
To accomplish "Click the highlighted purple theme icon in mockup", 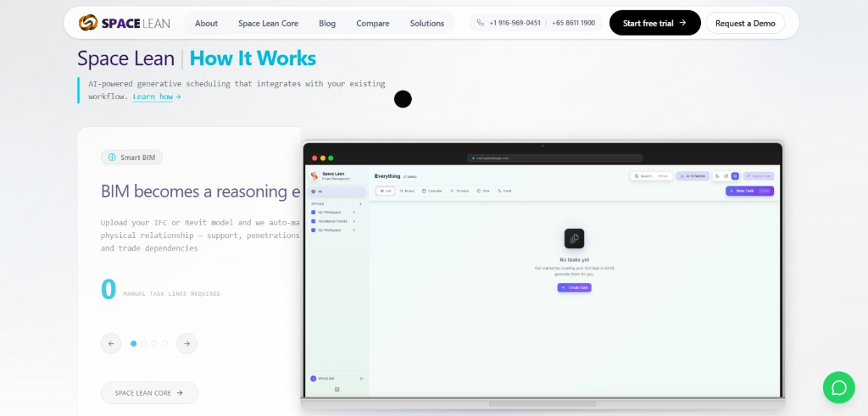I will click(x=735, y=176).
